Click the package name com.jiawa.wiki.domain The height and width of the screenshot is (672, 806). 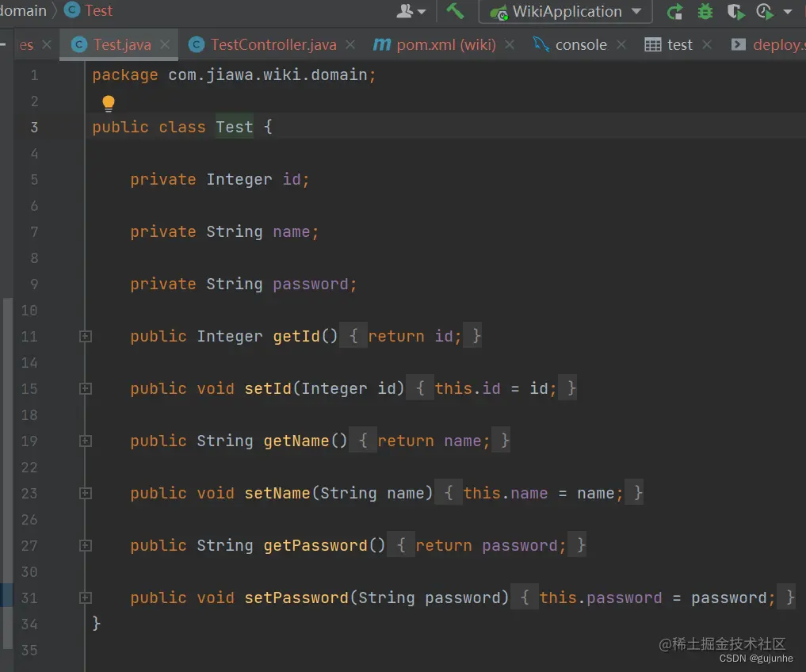coord(268,75)
